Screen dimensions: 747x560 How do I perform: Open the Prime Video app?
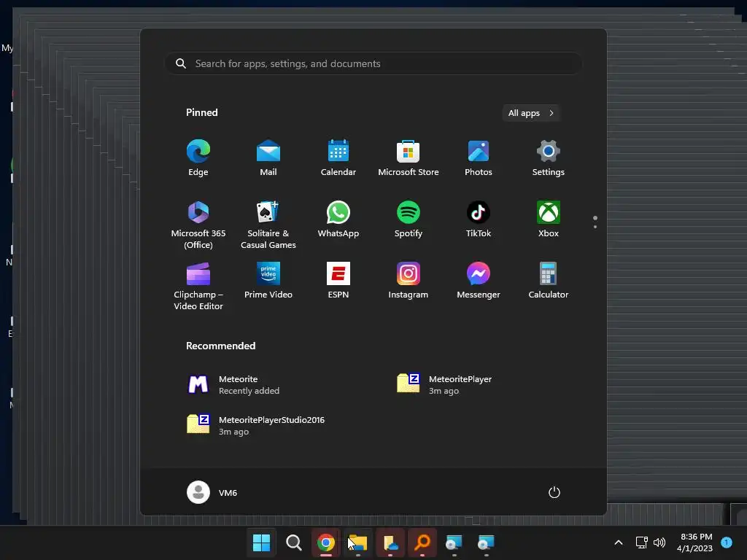pos(268,281)
